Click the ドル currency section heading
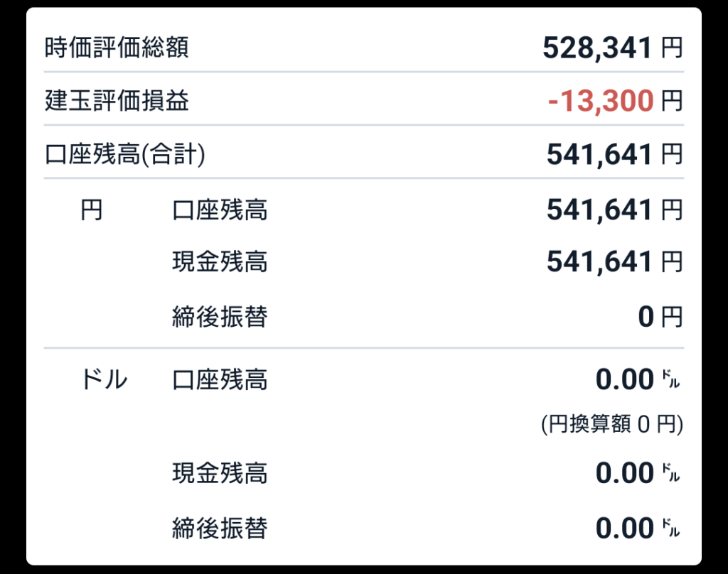The width and height of the screenshot is (728, 574). (x=105, y=380)
